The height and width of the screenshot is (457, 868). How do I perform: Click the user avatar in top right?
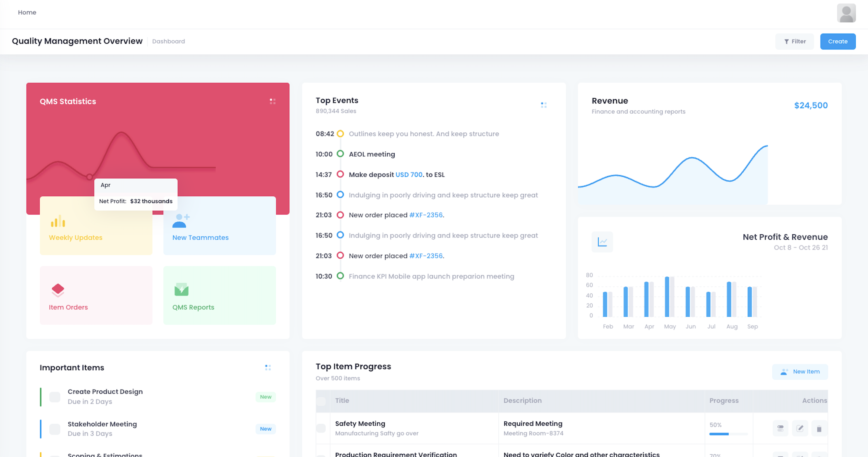pos(846,13)
